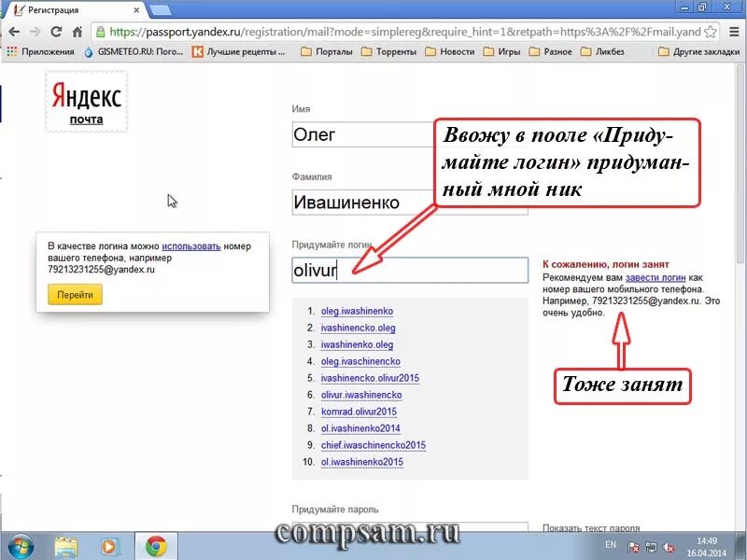The height and width of the screenshot is (560, 747).
Task: Choose suggested login ol.iwashinenko2015
Action: [362, 462]
